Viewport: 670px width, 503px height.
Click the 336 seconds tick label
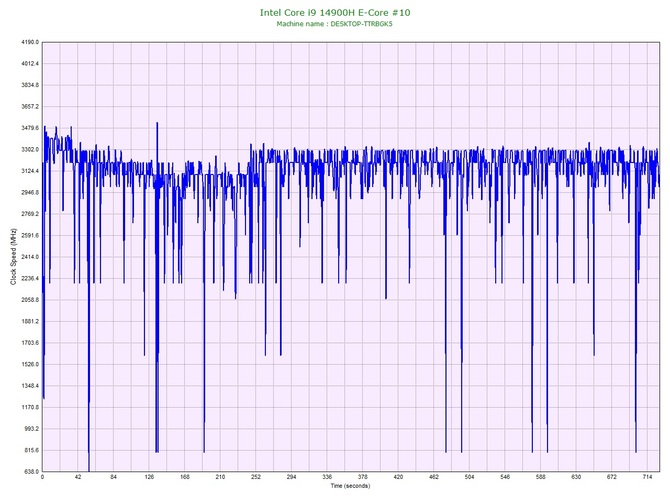tap(327, 477)
